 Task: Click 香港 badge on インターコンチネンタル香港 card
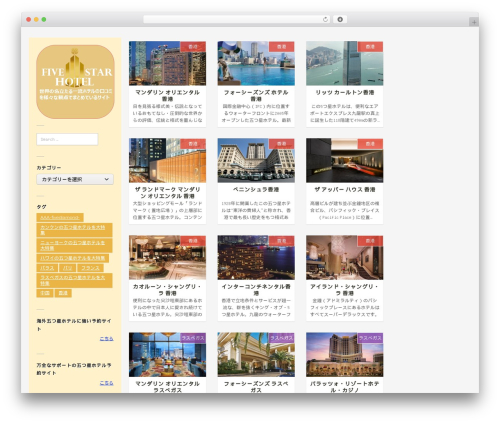click(281, 241)
